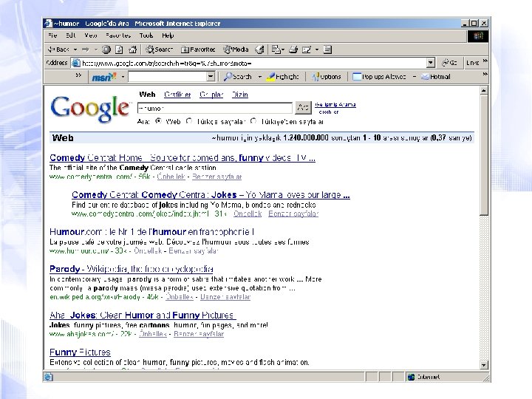Refresh the page with the Refresh icon
Image resolution: width=532 pixels, height=399 pixels.
pyautogui.click(x=119, y=50)
